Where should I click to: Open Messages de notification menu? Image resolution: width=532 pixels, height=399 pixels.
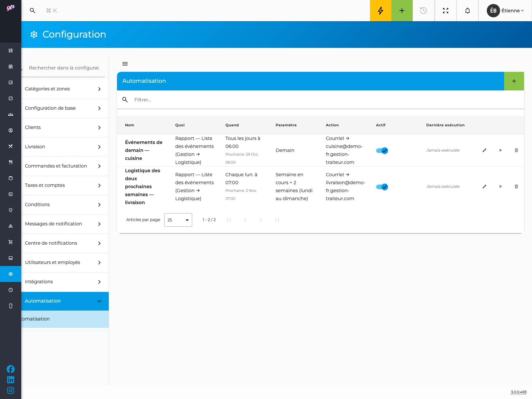tap(65, 224)
